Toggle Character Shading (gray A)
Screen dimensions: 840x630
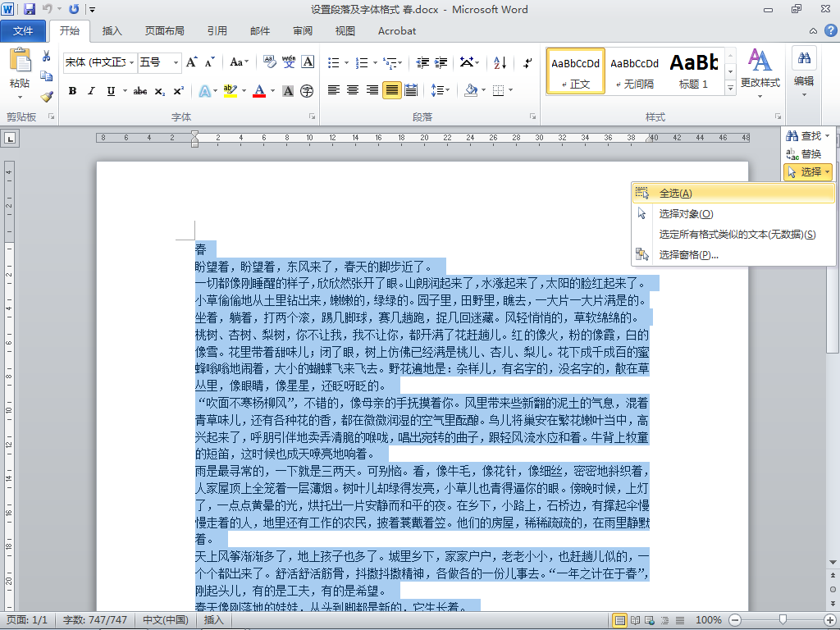tap(288, 91)
